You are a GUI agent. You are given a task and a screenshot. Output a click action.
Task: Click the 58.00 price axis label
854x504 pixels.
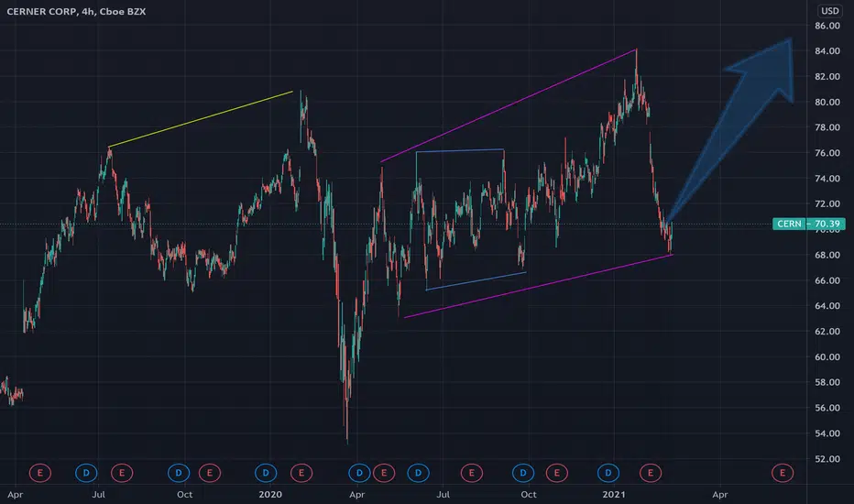(827, 382)
